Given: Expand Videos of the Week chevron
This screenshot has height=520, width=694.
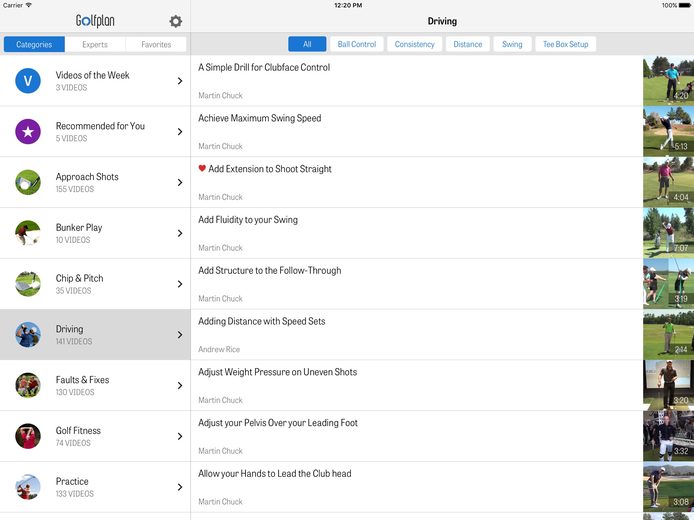Looking at the screenshot, I should pyautogui.click(x=180, y=81).
